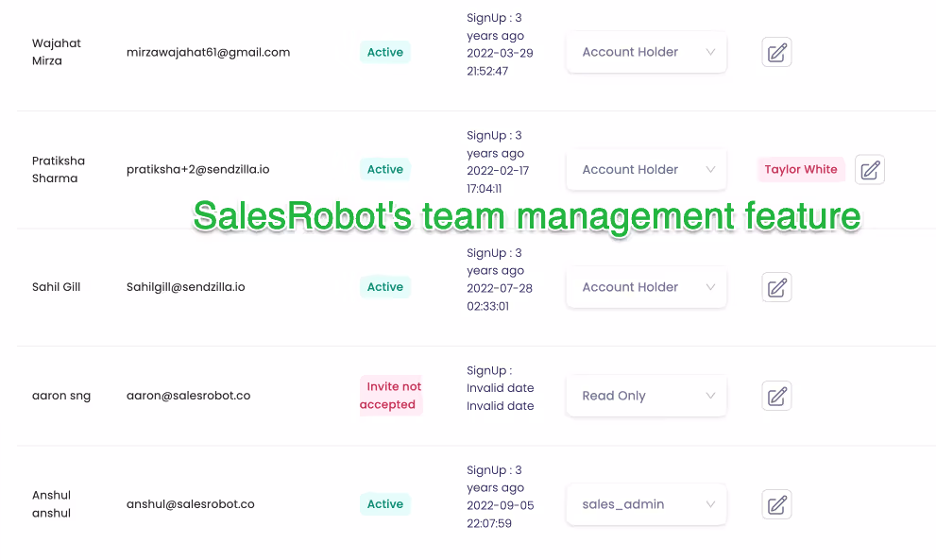Click the edit pencil on Sahil Gill's row

click(x=776, y=287)
